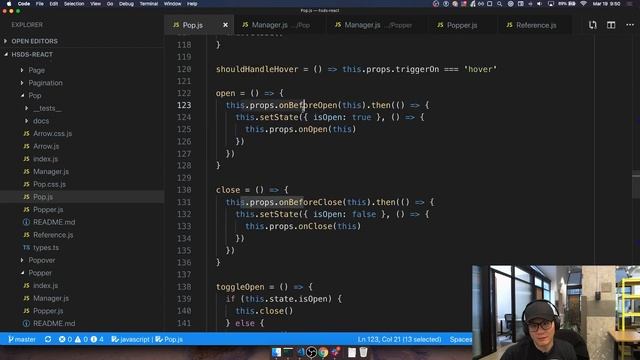Image resolution: width=640 pixels, height=360 pixels.
Task: Open Popper.js under the Popper folder
Action: (x=48, y=311)
